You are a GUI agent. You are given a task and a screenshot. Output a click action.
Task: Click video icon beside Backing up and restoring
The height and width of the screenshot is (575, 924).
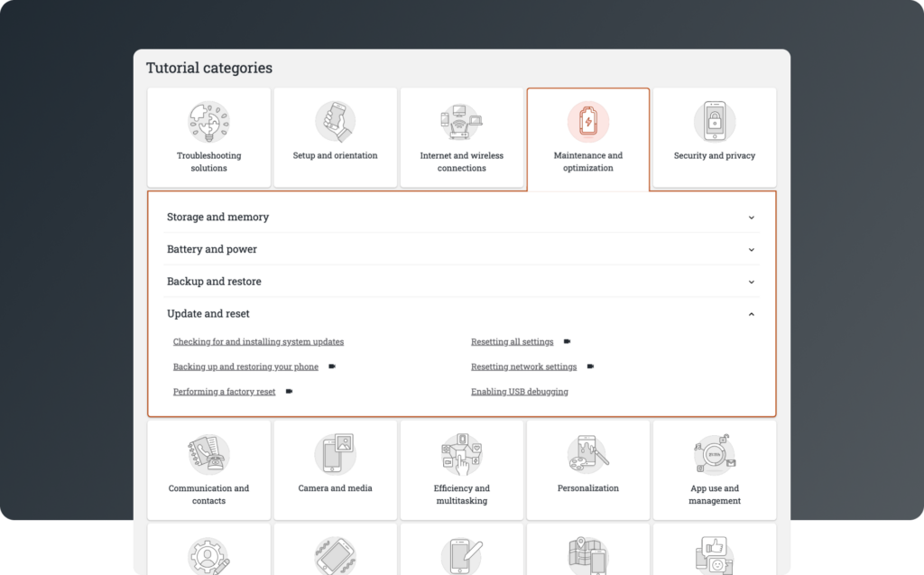pyautogui.click(x=332, y=366)
